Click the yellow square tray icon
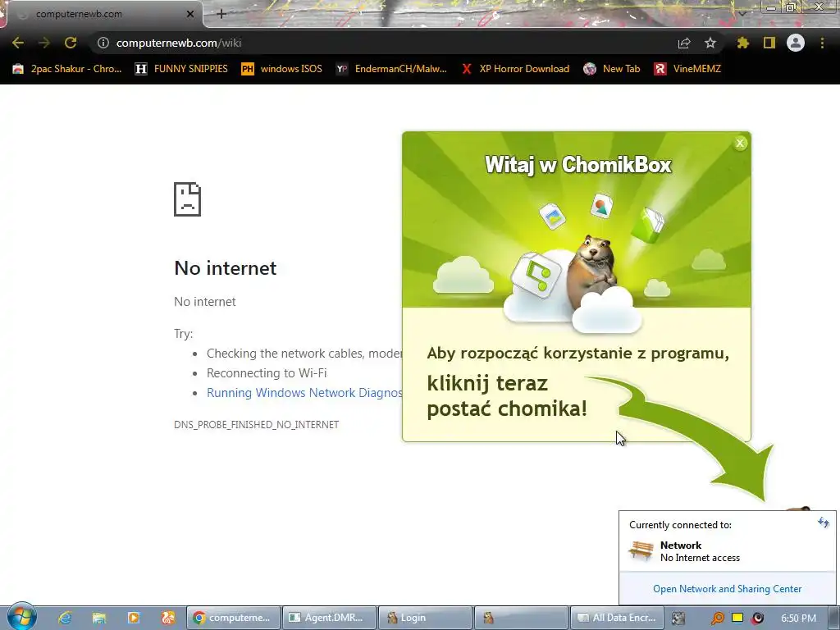This screenshot has height=630, width=840. (737, 618)
